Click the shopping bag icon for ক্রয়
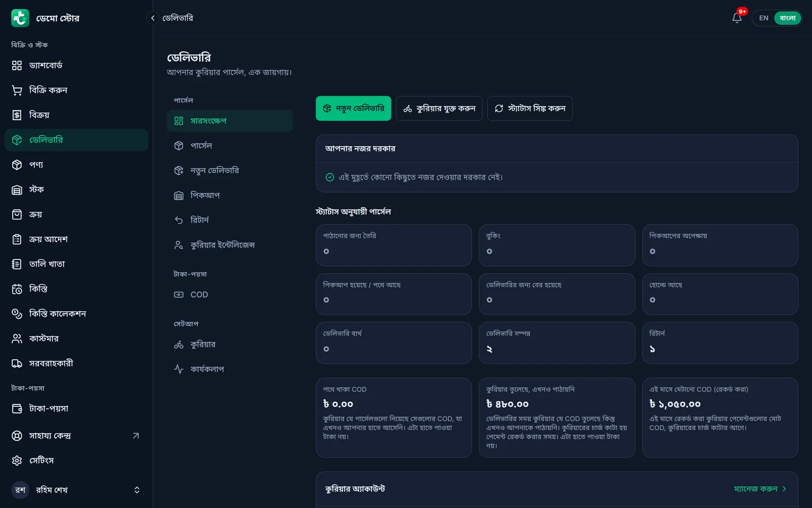This screenshot has width=812, height=508. (17, 214)
